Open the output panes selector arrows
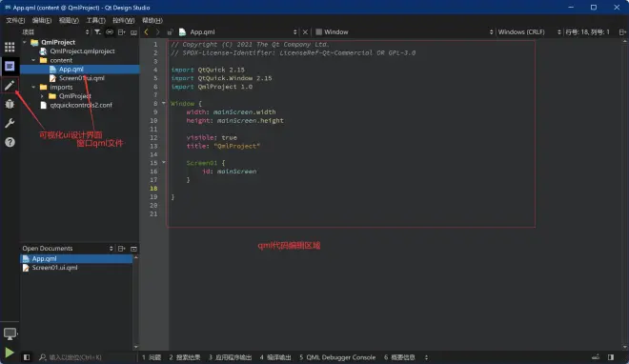 click(426, 357)
